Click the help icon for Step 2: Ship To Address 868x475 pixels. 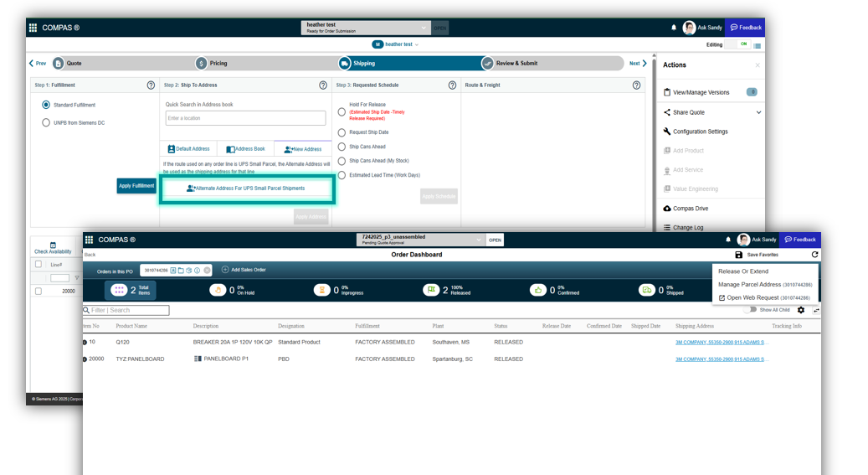pyautogui.click(x=323, y=85)
